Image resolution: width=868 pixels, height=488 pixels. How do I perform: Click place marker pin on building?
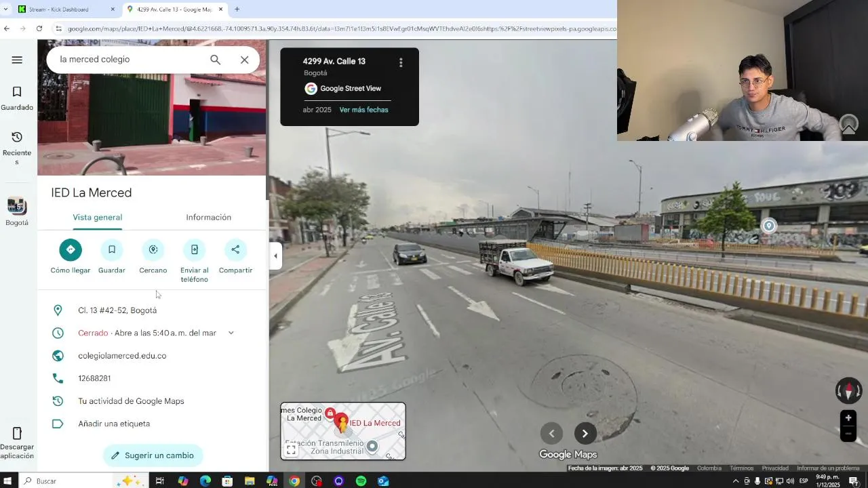[769, 226]
